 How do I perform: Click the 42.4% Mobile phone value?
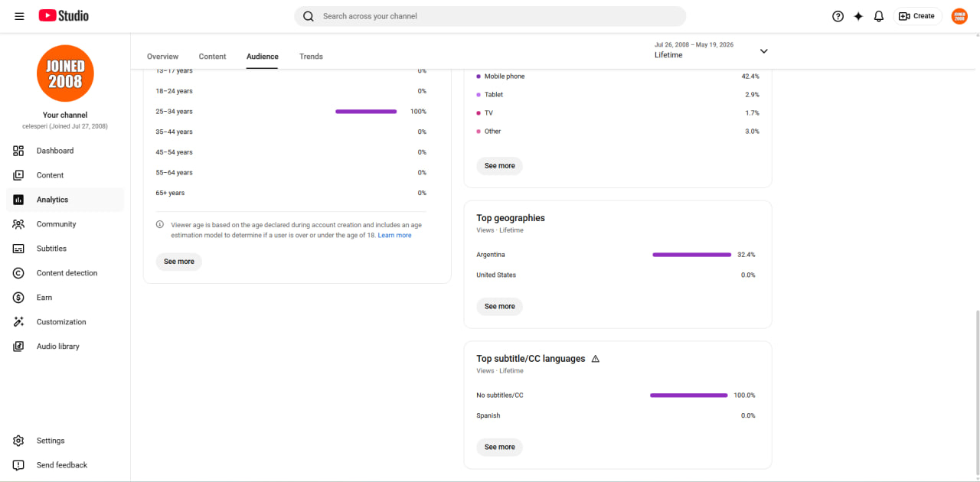pyautogui.click(x=750, y=77)
